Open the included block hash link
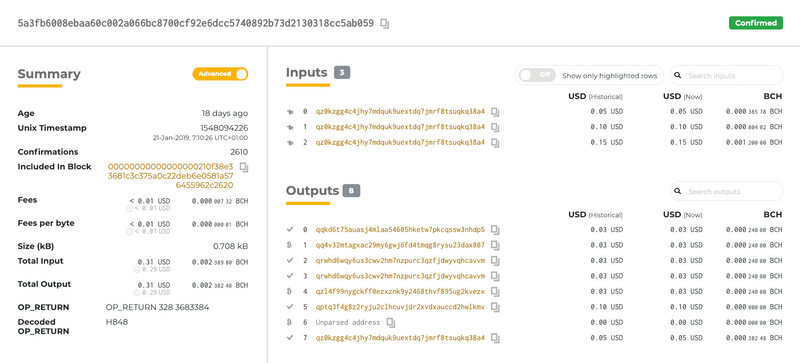 (x=171, y=176)
